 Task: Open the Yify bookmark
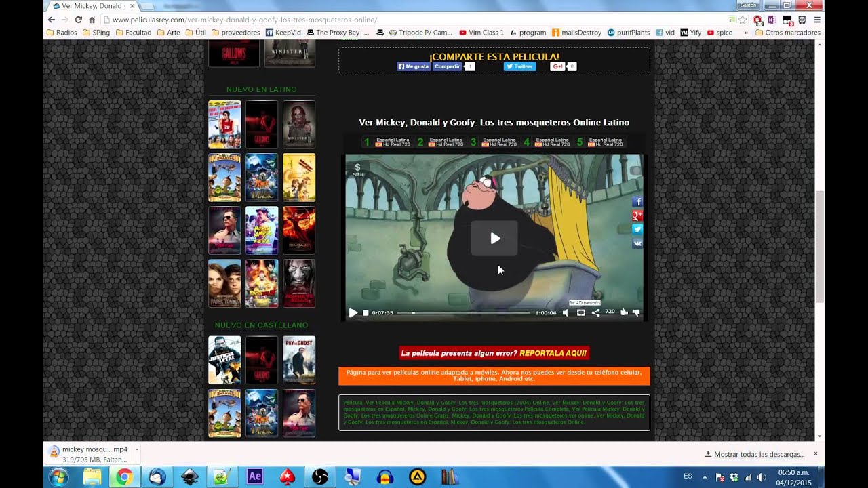click(691, 32)
